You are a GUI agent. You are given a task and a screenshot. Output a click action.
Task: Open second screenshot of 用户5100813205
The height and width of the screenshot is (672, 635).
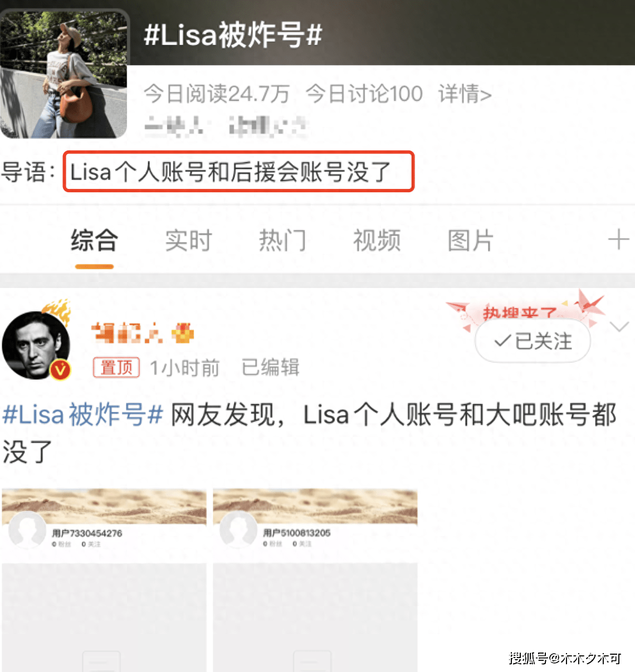tap(315, 580)
